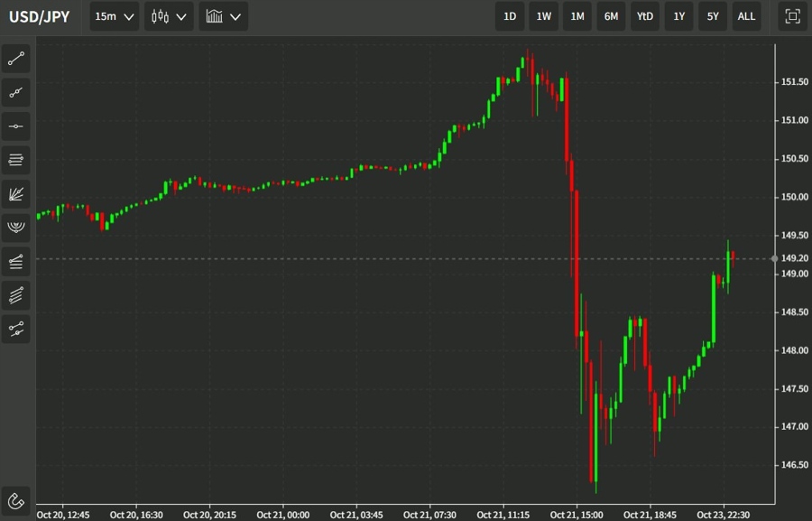
Task: Set chart range to 1M
Action: tap(577, 16)
